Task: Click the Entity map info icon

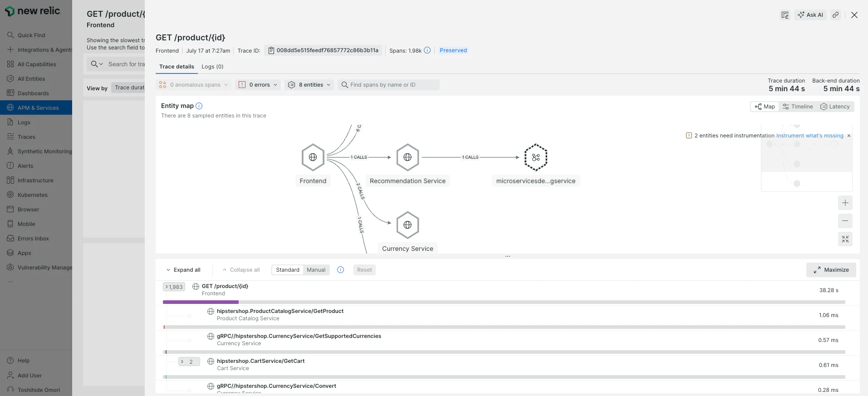Action: 199,106
